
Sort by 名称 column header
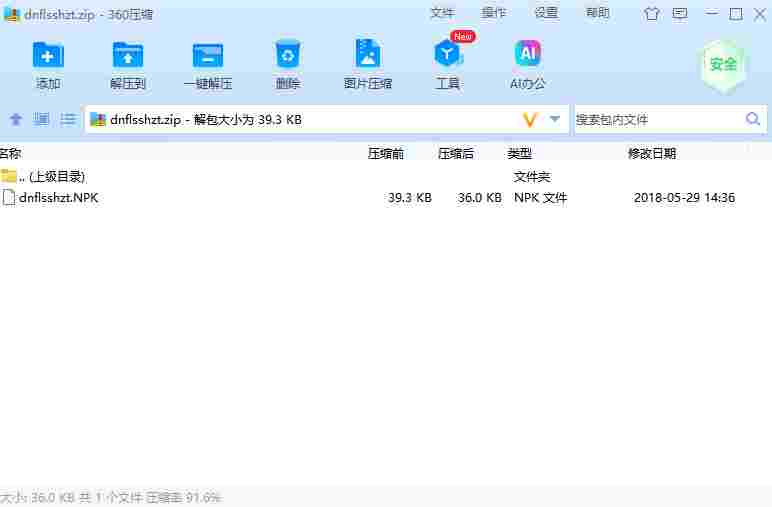(x=10, y=154)
